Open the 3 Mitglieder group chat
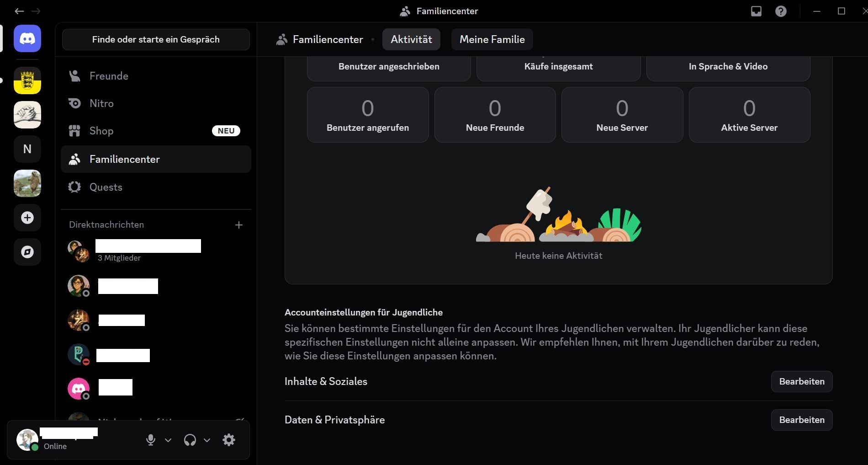The width and height of the screenshot is (868, 465). coord(119,252)
